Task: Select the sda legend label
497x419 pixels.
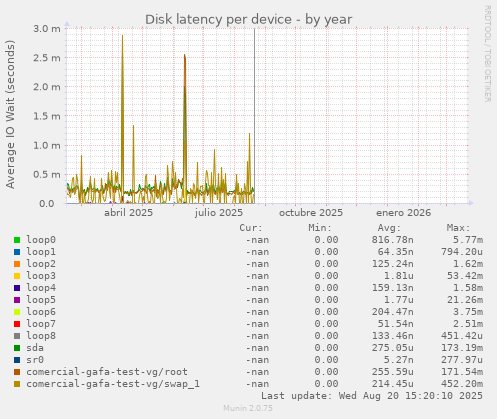Action: (x=35, y=348)
